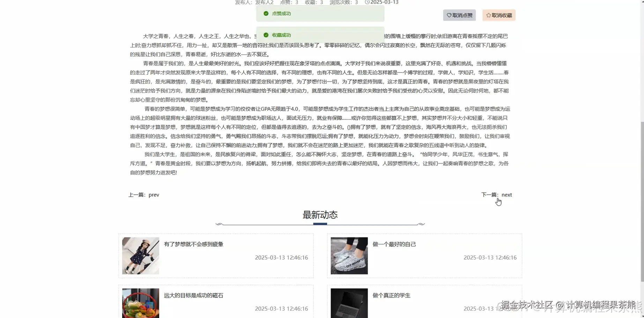Click green check icon in 收藏成功 toast
The width and height of the screenshot is (644, 318).
tap(267, 35)
